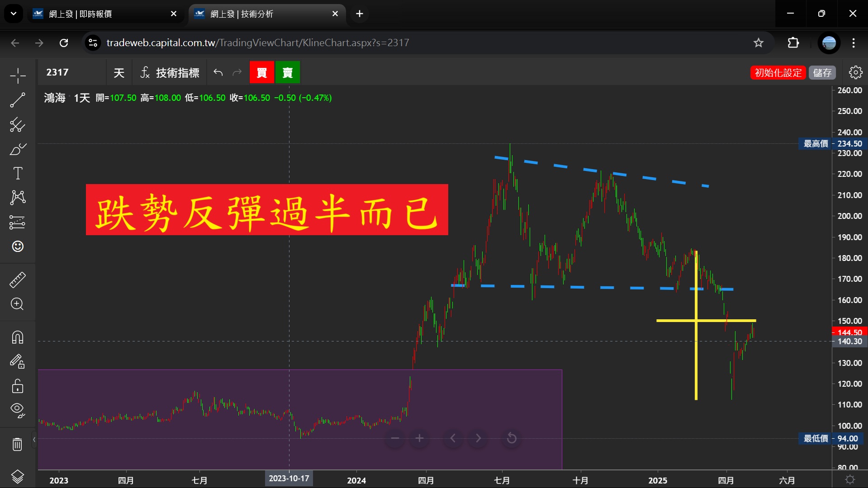Undo the last chart action
Viewport: 868px width, 488px height.
[x=218, y=72]
